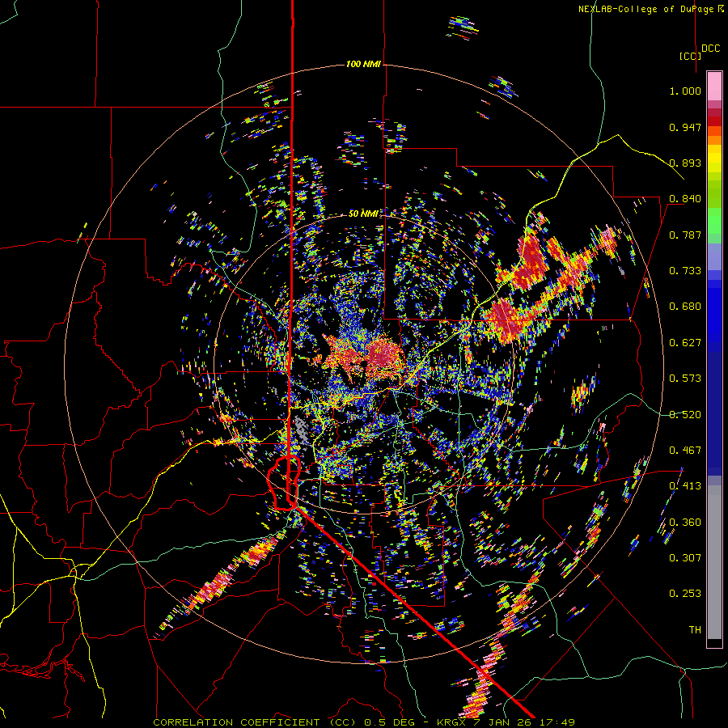Screen dimensions: 728x728
Task: Click the 17:49 timestamp in bottom caption
Action: (x=558, y=722)
